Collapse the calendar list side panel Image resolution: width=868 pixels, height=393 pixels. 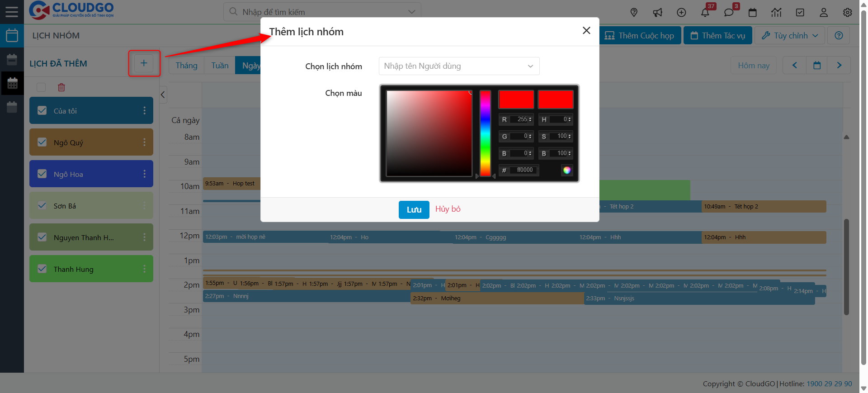(163, 95)
